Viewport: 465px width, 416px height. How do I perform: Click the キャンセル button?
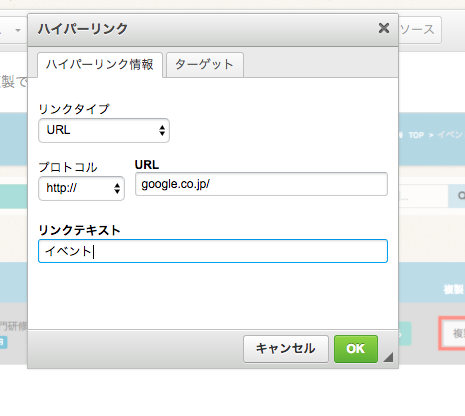click(286, 349)
